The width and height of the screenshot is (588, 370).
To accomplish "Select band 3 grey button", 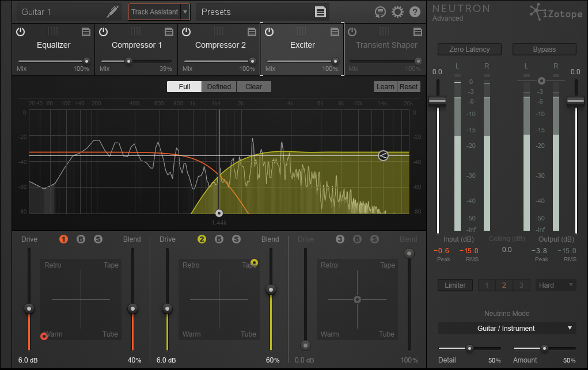I will (340, 239).
